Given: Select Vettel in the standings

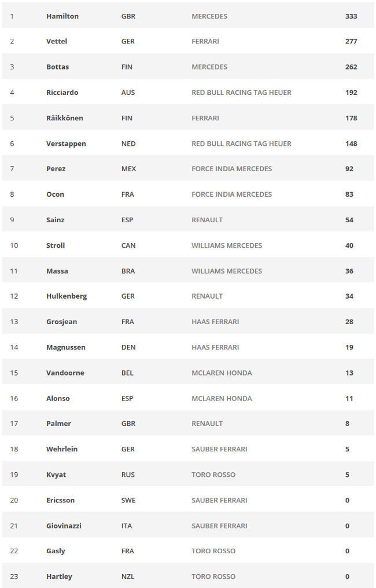Looking at the screenshot, I should pos(57,41).
